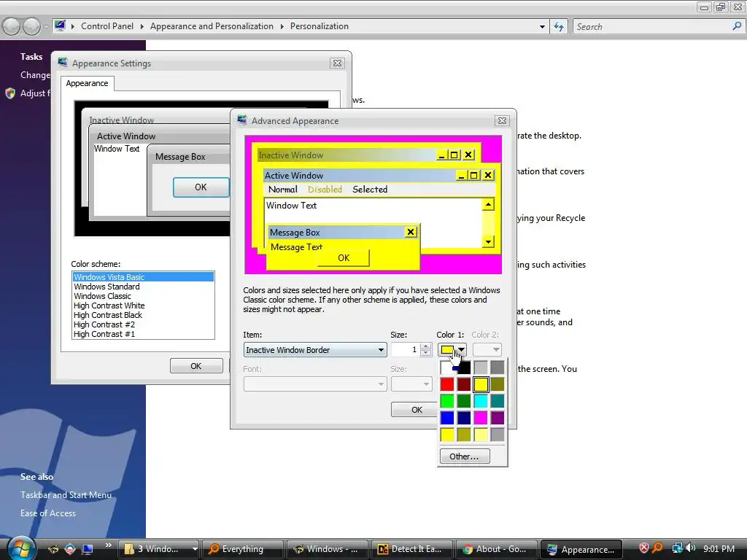Click Control Panel in the address breadcrumb
This screenshot has width=747, height=560.
(107, 26)
